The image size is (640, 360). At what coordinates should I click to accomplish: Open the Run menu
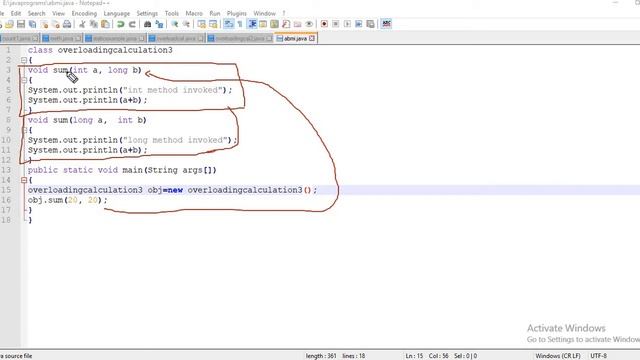(215, 13)
